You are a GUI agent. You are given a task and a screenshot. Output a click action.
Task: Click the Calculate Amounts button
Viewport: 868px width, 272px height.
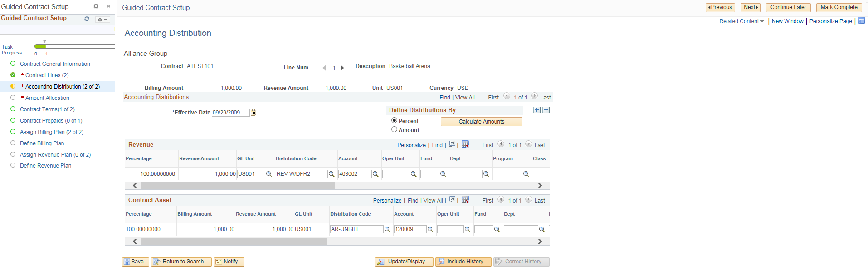(481, 122)
